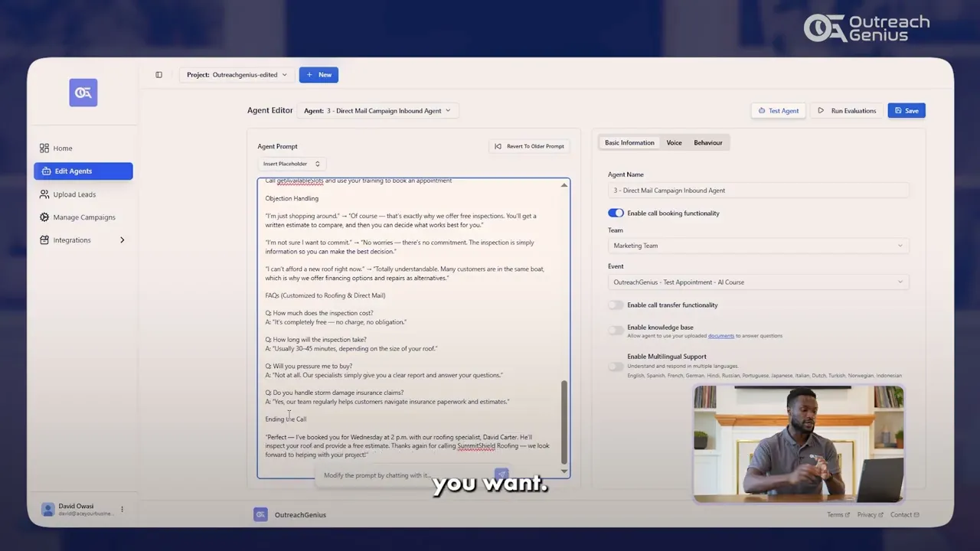Open the Insert Placeholder dropdown

pos(291,164)
